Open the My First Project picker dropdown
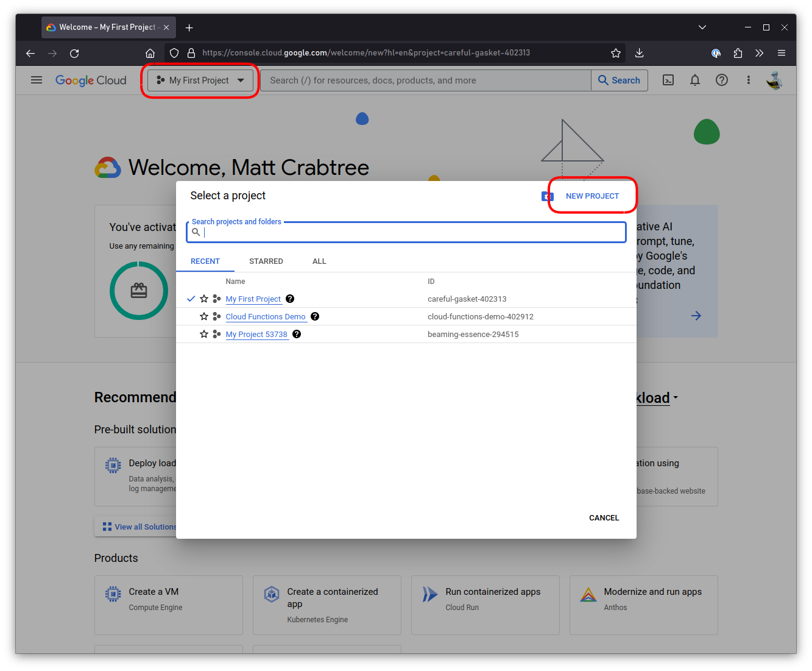This screenshot has height=671, width=812. coord(200,80)
